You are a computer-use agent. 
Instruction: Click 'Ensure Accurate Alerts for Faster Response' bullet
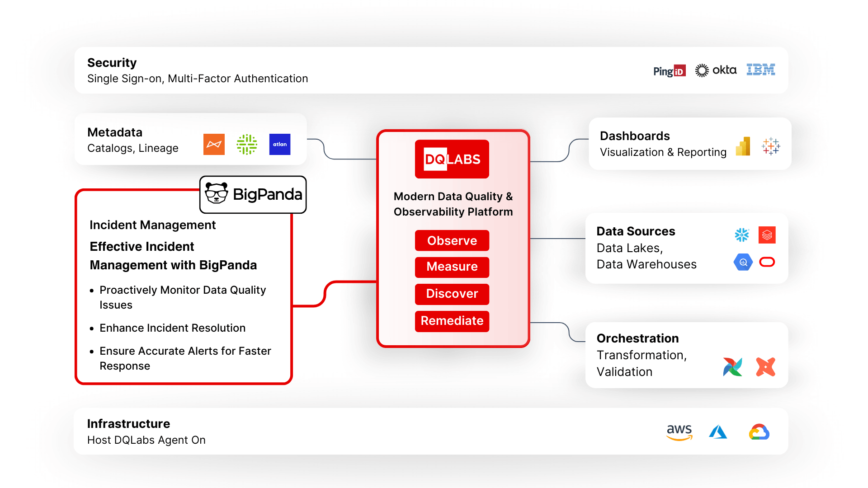click(185, 358)
